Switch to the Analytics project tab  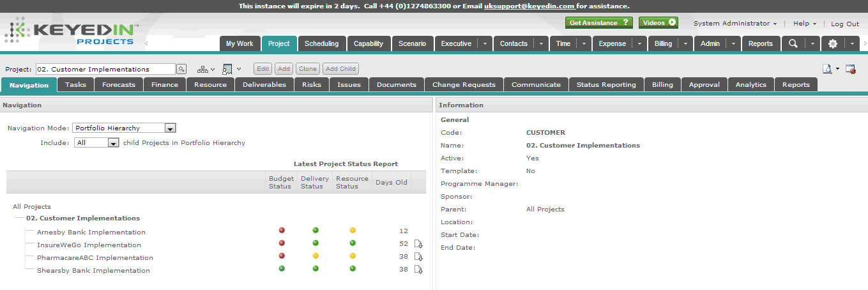coord(750,84)
